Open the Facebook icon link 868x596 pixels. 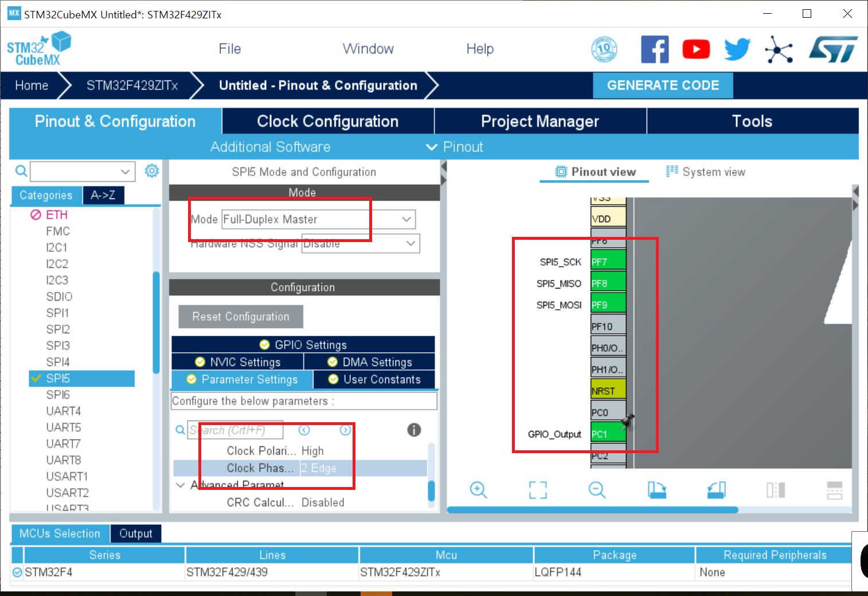655,49
